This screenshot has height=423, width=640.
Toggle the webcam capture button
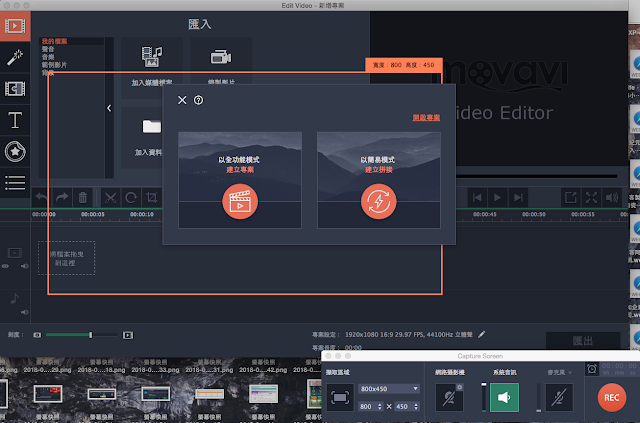click(x=449, y=397)
